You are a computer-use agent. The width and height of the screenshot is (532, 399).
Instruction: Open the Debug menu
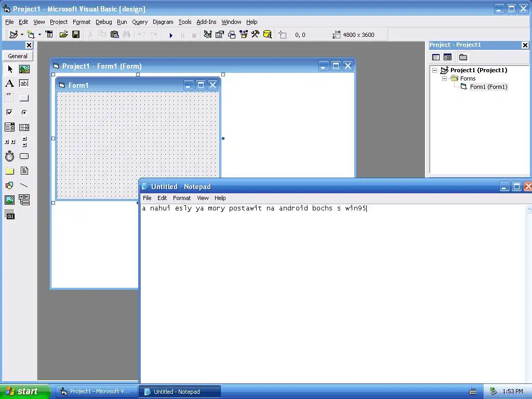104,22
